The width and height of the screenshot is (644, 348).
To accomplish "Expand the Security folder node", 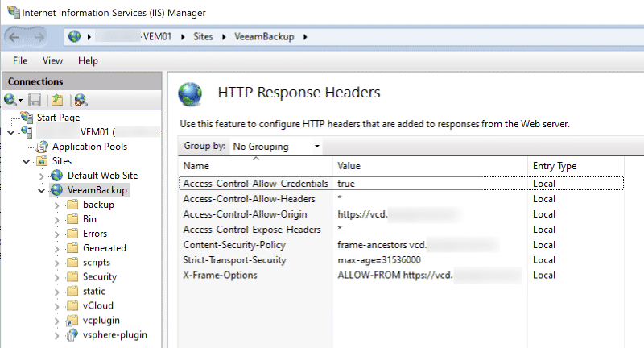I will tap(56, 277).
